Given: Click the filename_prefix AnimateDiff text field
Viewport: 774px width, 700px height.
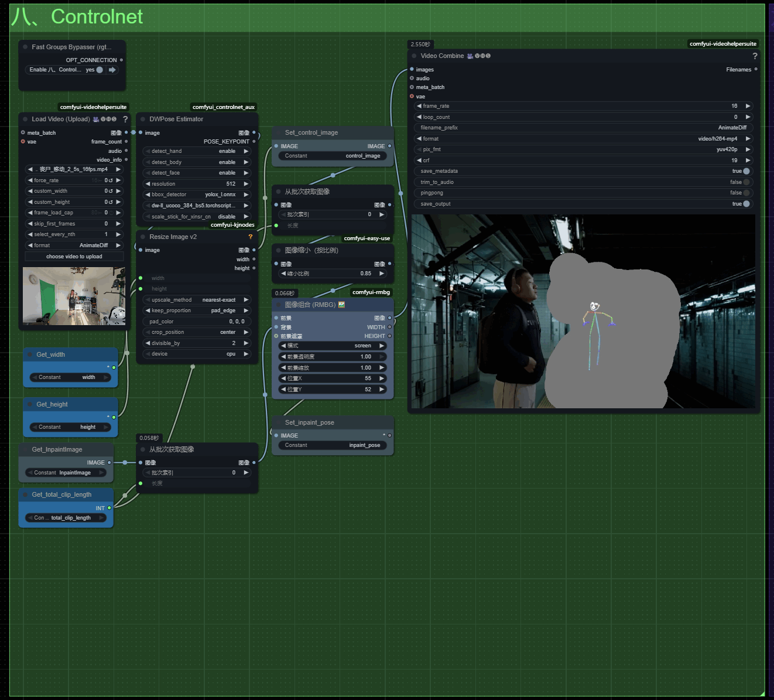Looking at the screenshot, I should [583, 128].
